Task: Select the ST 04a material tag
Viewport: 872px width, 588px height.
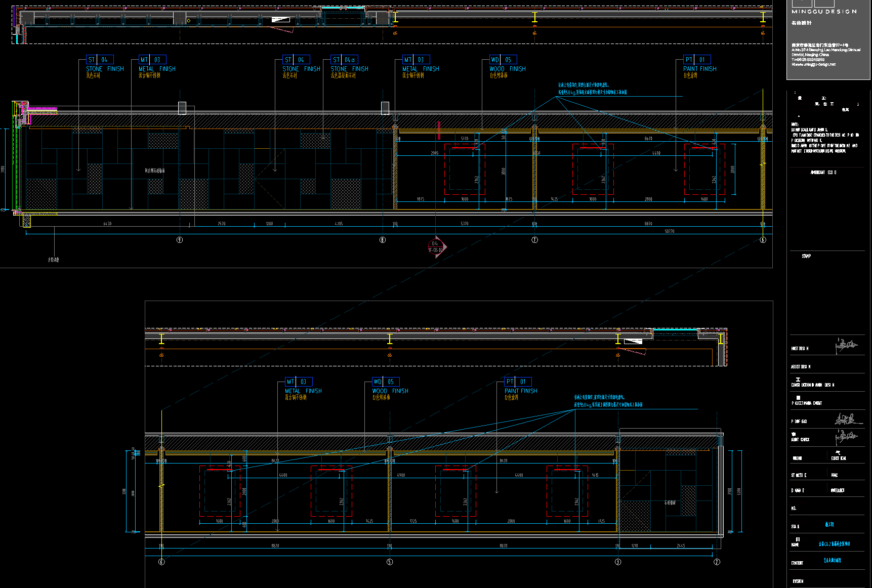Action: click(345, 60)
